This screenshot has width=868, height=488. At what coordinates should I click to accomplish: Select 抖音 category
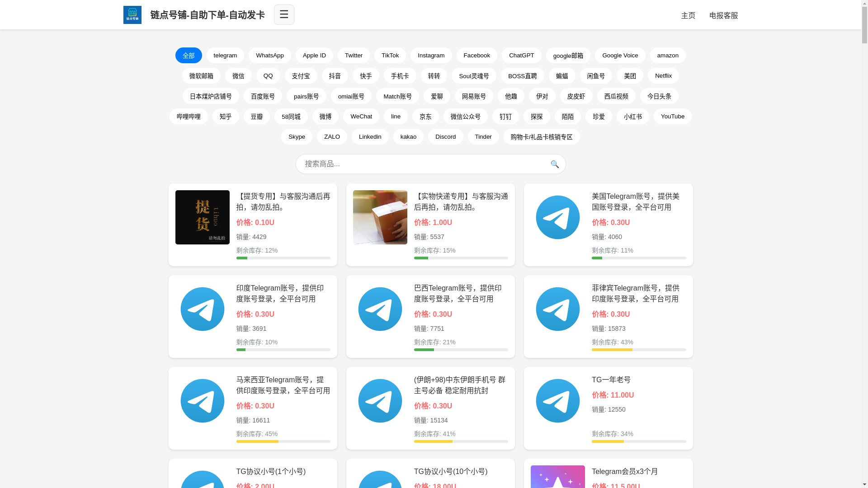335,75
